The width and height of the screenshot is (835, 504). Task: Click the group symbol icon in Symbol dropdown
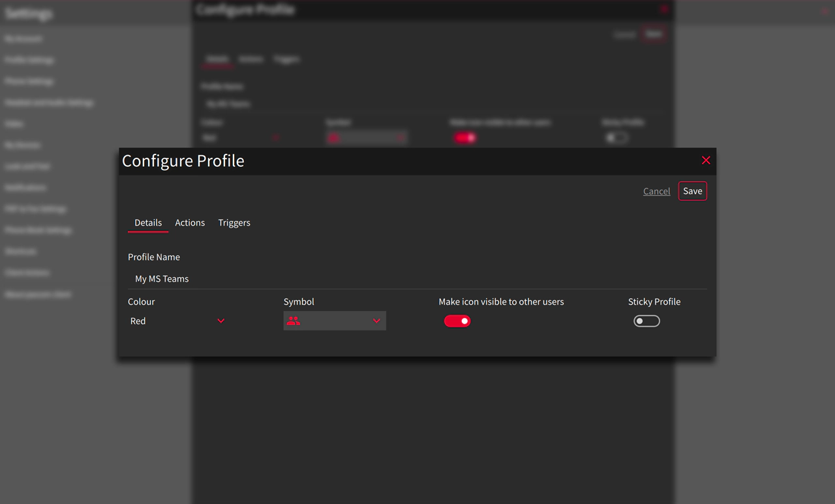(x=293, y=320)
